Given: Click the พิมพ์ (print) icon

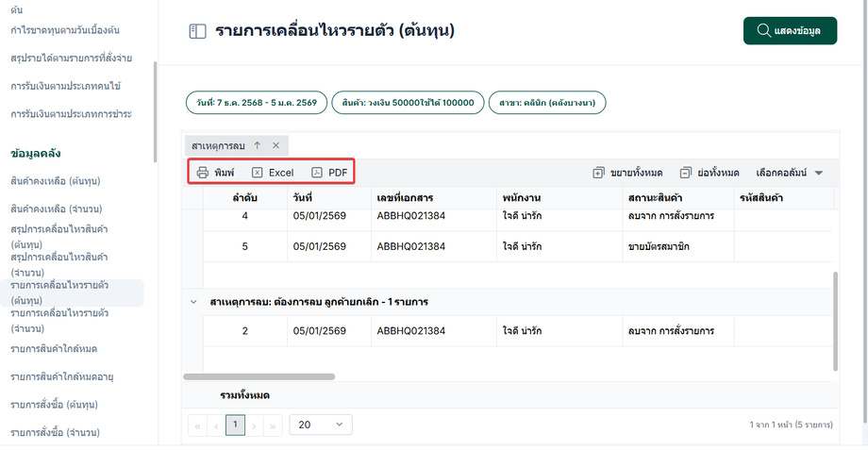Looking at the screenshot, I should (202, 173).
